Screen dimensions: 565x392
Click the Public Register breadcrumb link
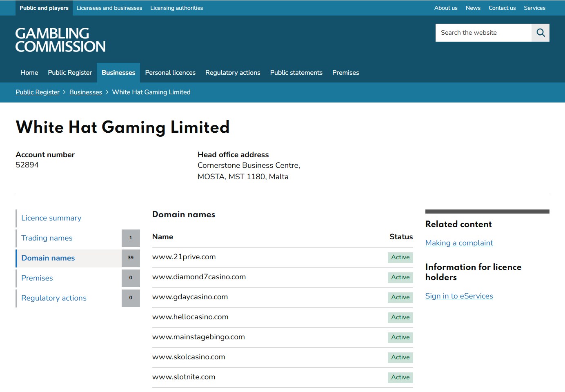(x=38, y=92)
